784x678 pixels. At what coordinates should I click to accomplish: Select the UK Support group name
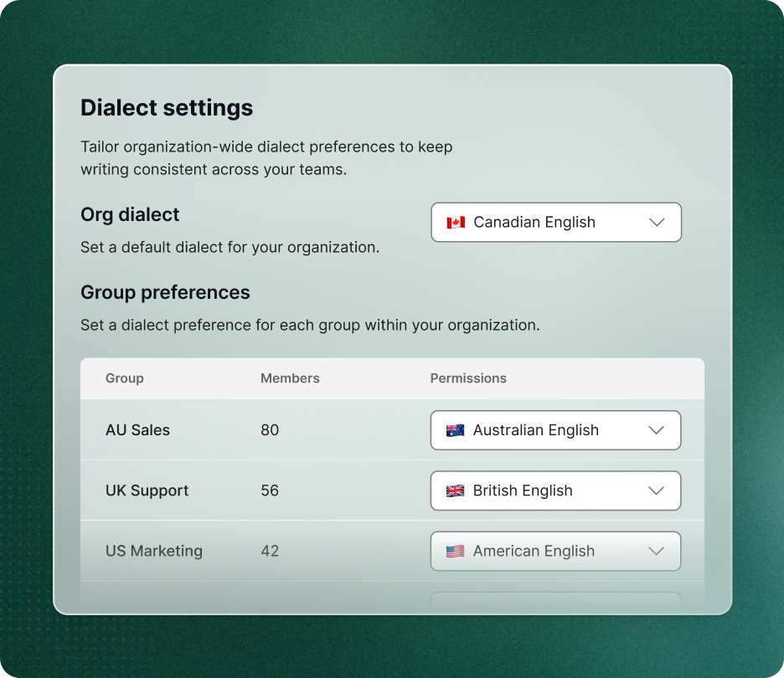tap(147, 491)
